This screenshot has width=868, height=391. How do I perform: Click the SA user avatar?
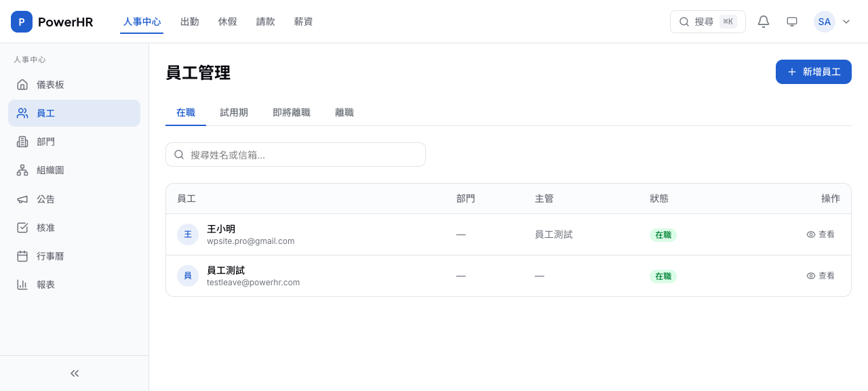click(x=824, y=22)
